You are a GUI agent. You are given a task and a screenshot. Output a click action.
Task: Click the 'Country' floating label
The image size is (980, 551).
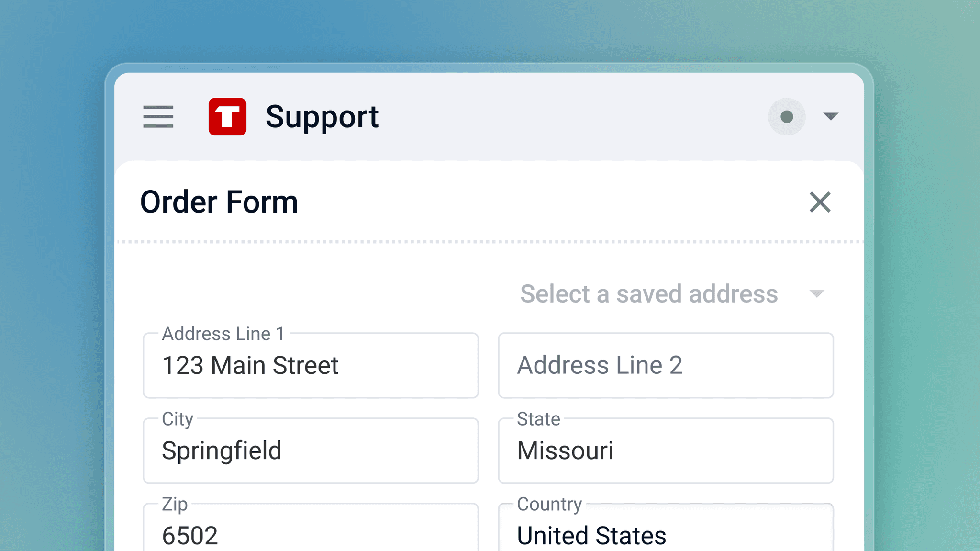[549, 504]
